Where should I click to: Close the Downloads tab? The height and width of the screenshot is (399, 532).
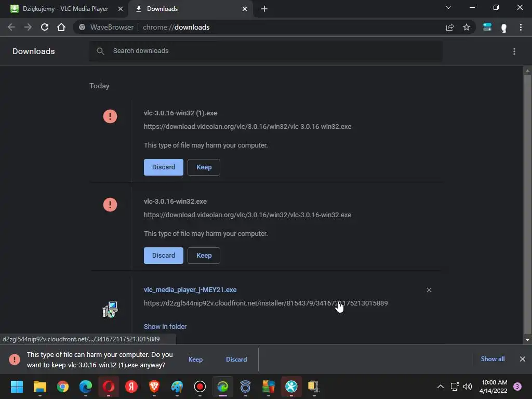pos(245,9)
